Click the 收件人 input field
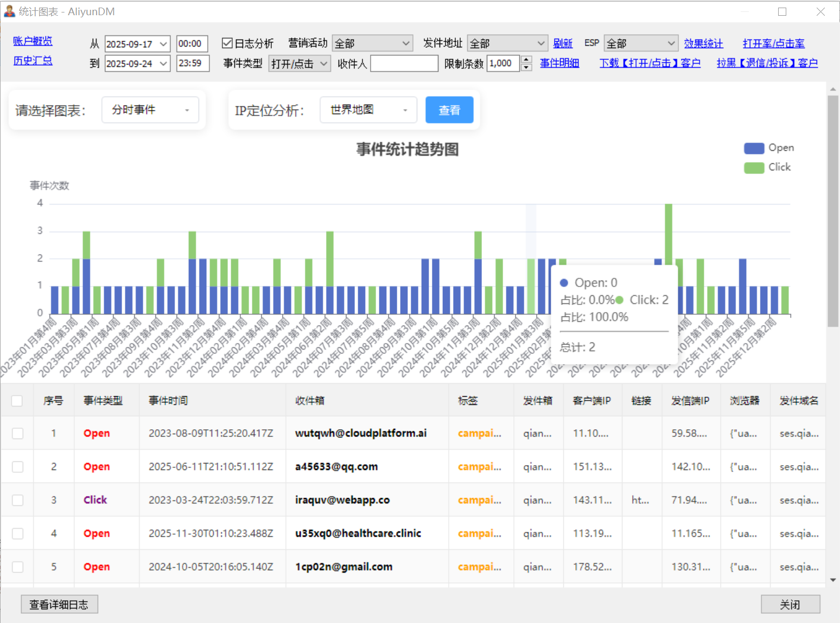840x623 pixels. (404, 64)
